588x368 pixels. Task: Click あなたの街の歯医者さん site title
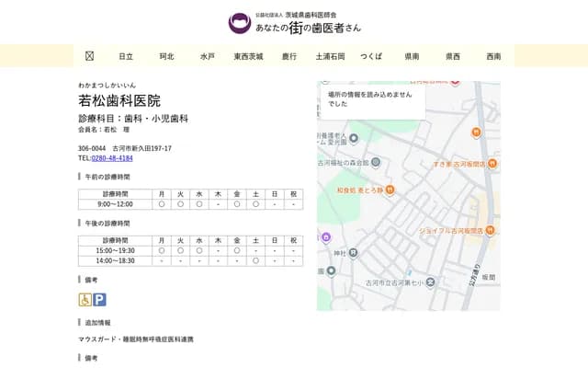click(x=308, y=28)
